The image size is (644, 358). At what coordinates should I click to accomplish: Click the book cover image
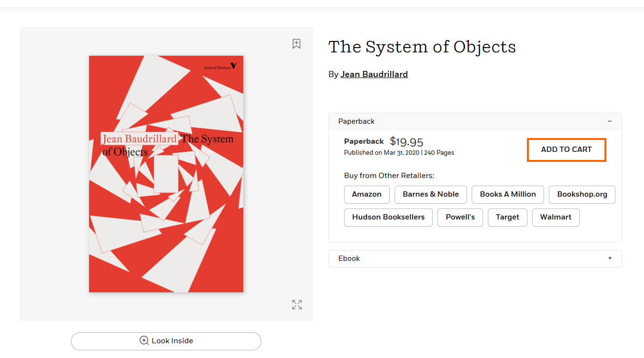click(x=166, y=174)
